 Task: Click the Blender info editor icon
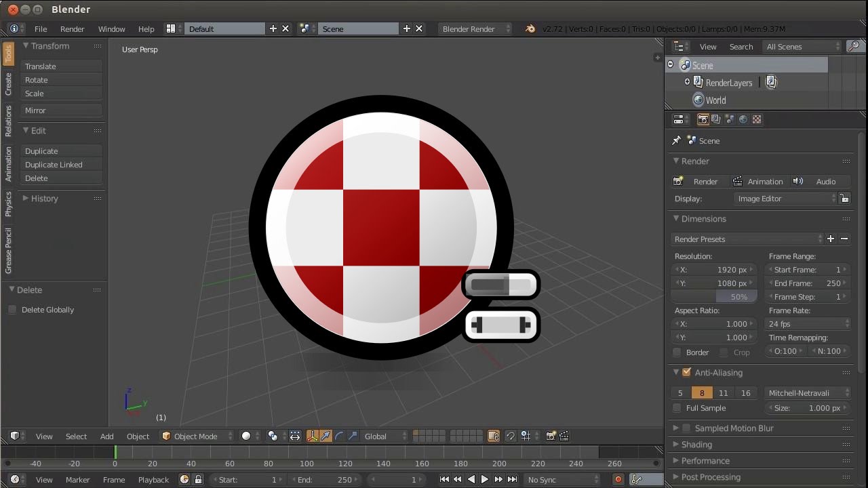(x=17, y=28)
